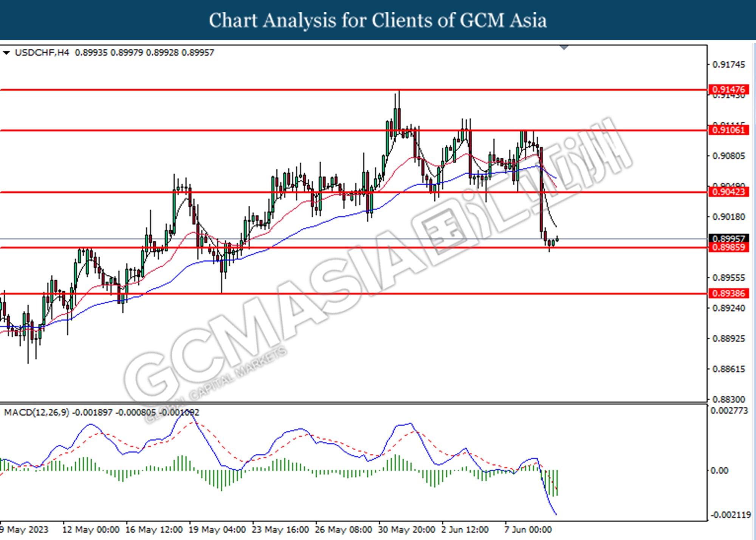Click the MACD zero level 0.00 label

719,470
